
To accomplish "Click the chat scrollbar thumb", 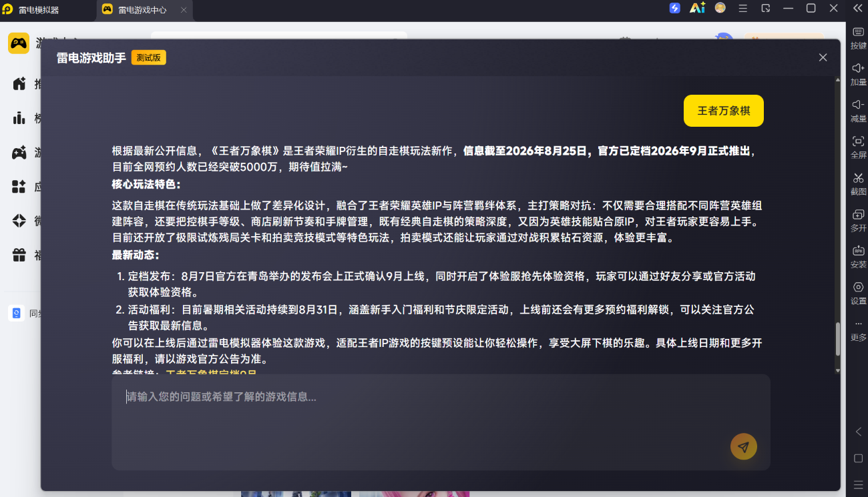I will 838,340.
